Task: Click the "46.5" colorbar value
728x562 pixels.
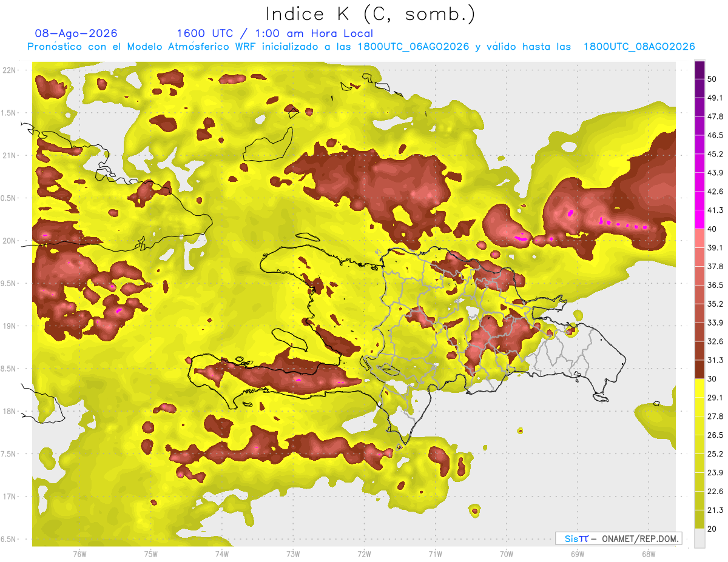Action: tap(715, 135)
